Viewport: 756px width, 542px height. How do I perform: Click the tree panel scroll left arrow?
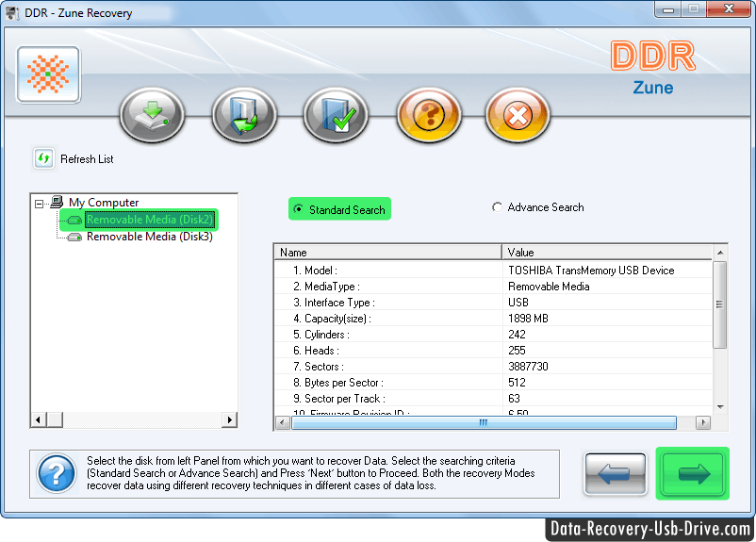39,419
